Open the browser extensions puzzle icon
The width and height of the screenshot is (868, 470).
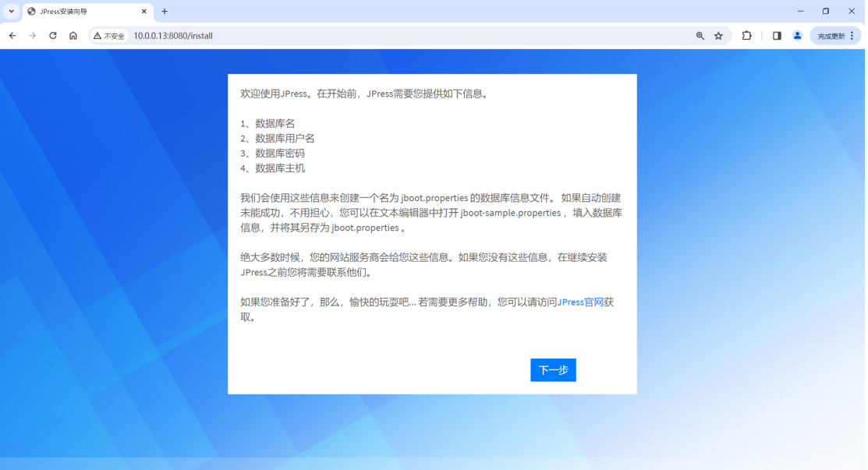[747, 36]
